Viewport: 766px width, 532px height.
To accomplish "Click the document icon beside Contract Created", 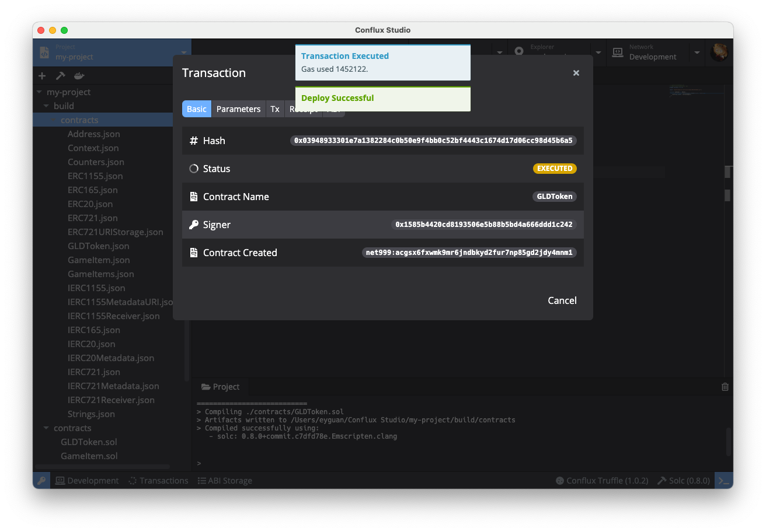I will 194,253.
